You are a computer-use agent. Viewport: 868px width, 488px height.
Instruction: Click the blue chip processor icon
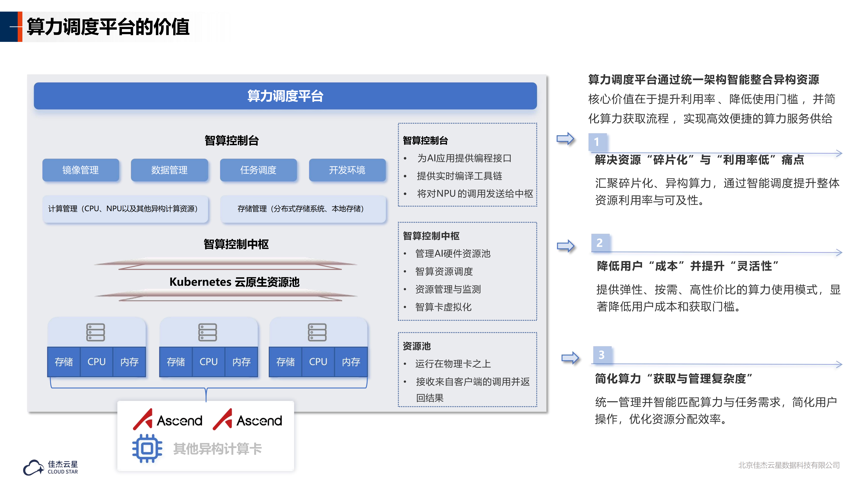click(x=147, y=448)
